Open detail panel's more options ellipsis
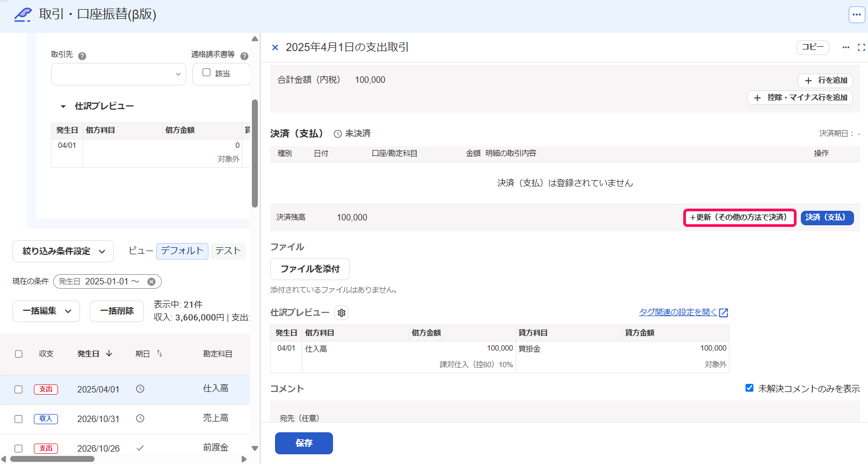868x464 pixels. click(x=846, y=47)
